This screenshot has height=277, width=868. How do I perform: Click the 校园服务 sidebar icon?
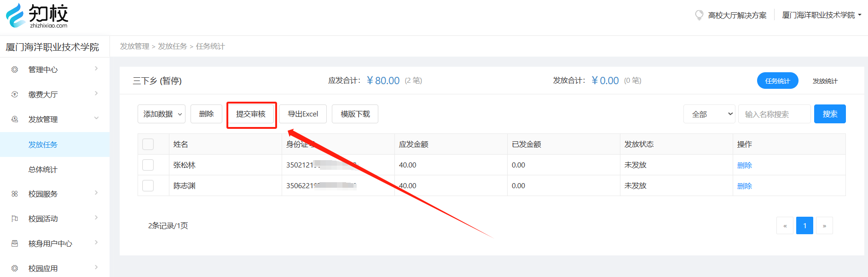tap(15, 194)
